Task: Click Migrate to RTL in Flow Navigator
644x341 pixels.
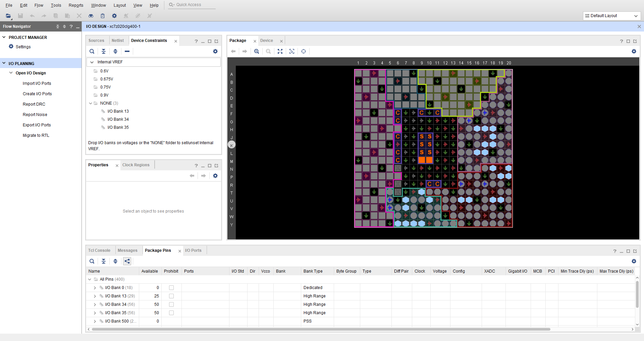Action: [36, 135]
